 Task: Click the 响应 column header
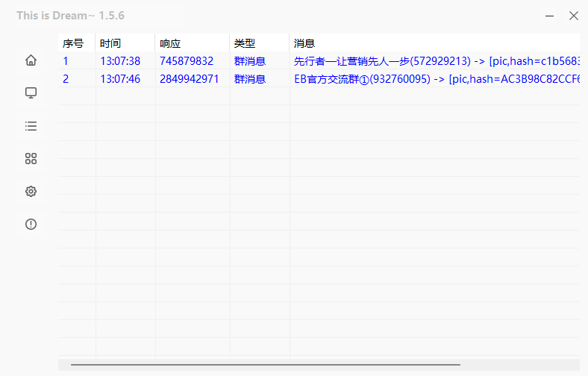point(170,44)
